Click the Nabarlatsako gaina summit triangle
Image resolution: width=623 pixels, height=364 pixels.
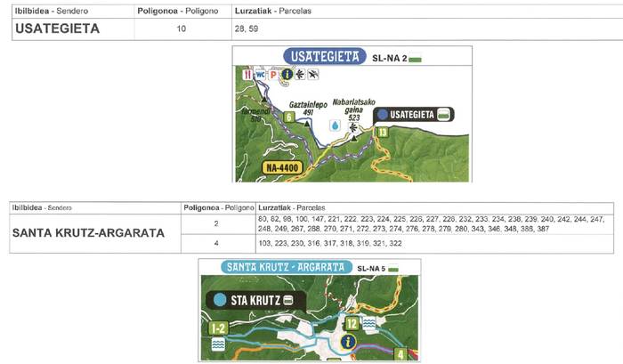point(354,138)
